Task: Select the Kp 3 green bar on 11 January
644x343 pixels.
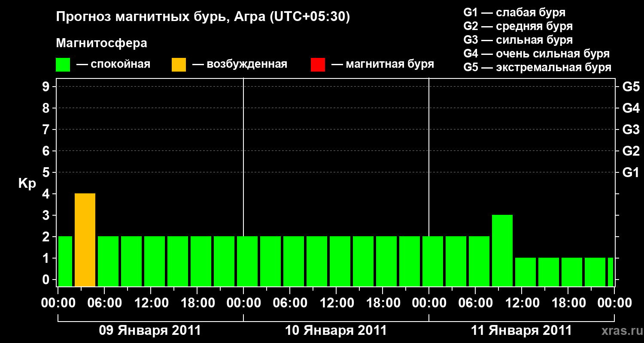Action: pyautogui.click(x=502, y=250)
